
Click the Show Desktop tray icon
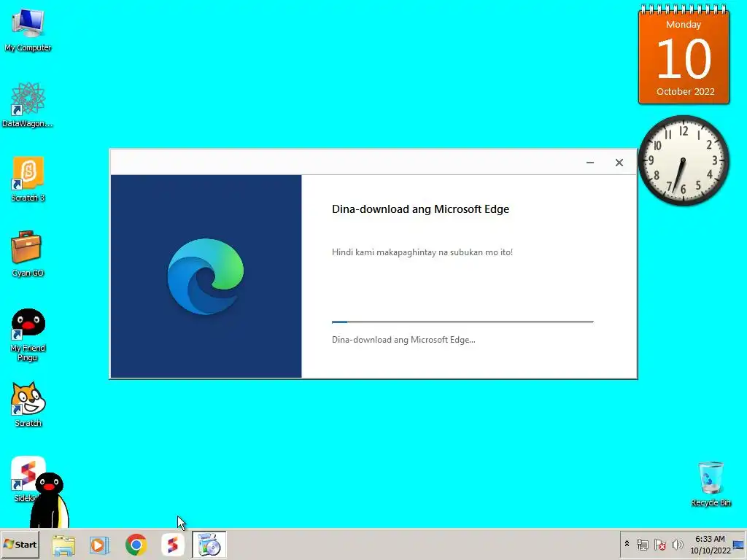click(739, 544)
